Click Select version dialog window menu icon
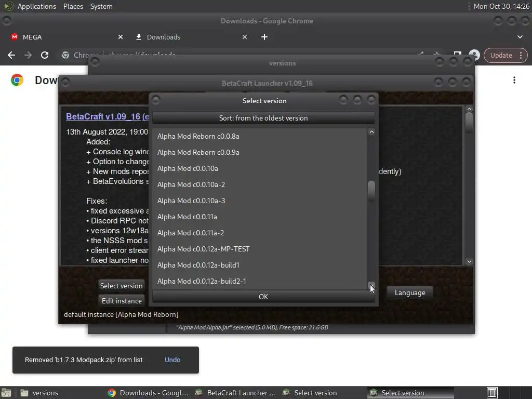532x399 pixels. click(156, 100)
